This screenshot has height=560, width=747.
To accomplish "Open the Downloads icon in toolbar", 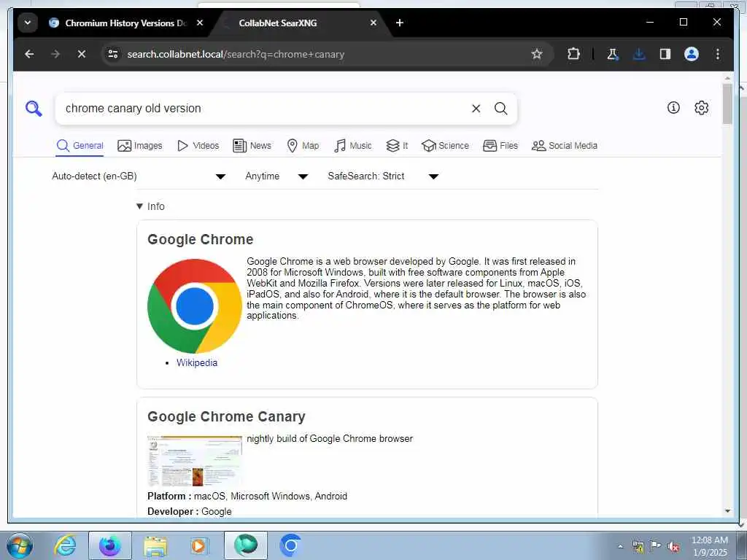I will point(639,54).
